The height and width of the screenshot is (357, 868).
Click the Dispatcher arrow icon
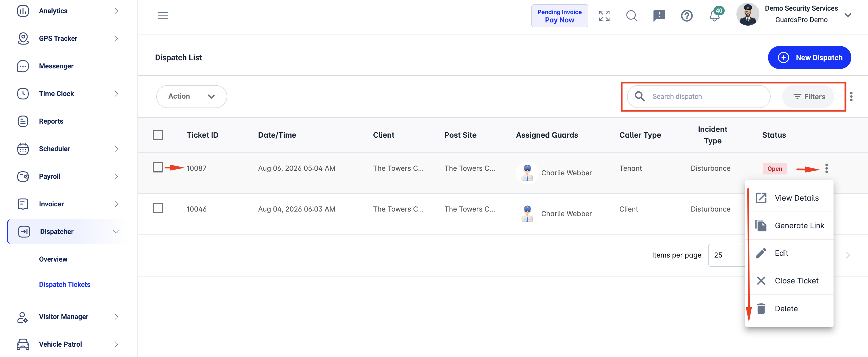click(24, 232)
